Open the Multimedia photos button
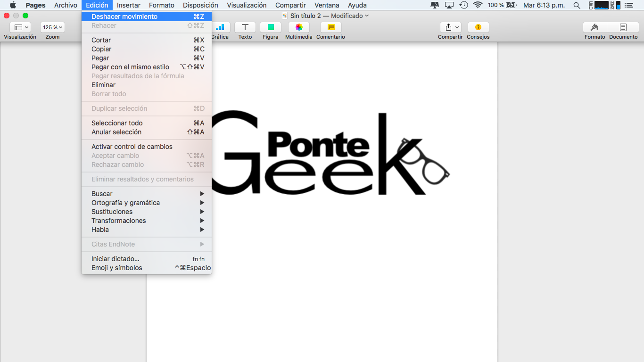 [x=299, y=27]
